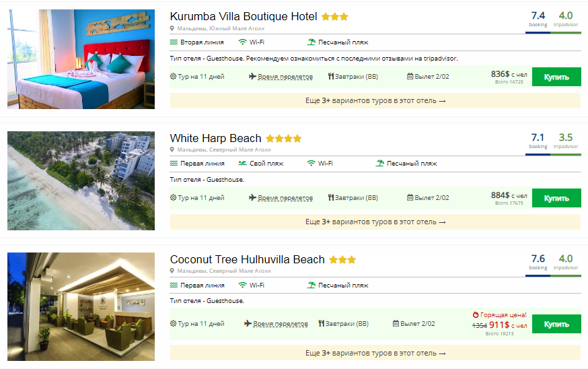Click the departure calendar icon for White Harp Beach
This screenshot has height=369, width=588.
(x=410, y=198)
